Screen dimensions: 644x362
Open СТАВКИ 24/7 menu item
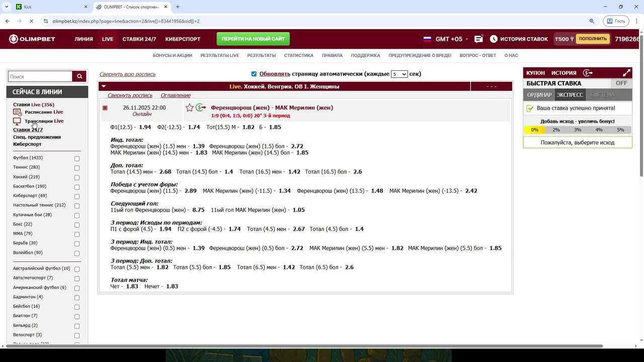(x=139, y=39)
